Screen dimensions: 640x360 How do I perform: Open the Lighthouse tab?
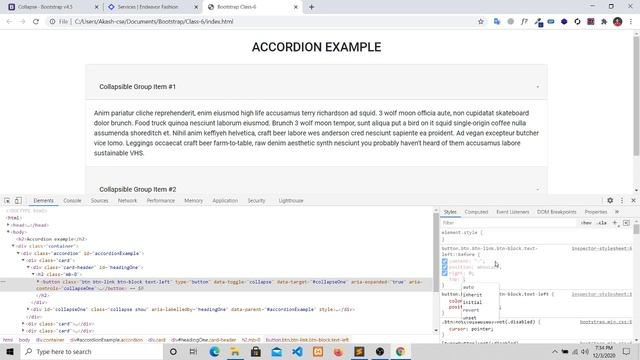pos(291,200)
